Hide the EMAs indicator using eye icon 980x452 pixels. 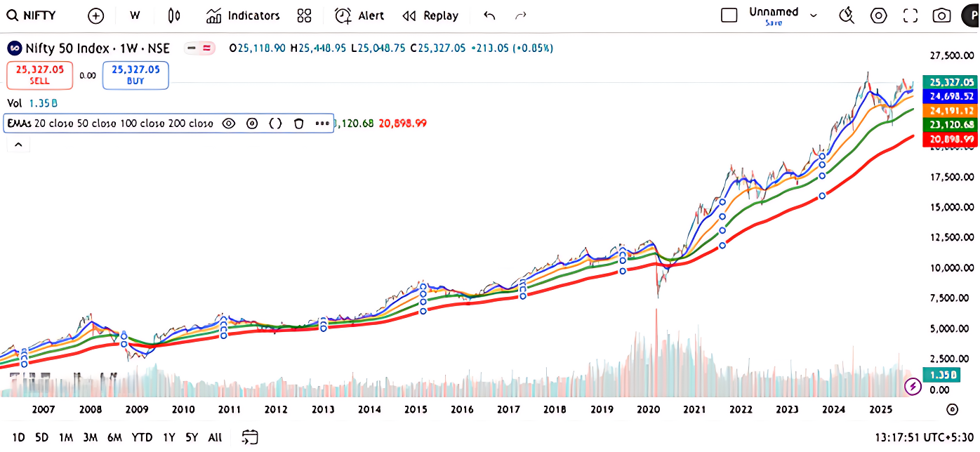228,124
